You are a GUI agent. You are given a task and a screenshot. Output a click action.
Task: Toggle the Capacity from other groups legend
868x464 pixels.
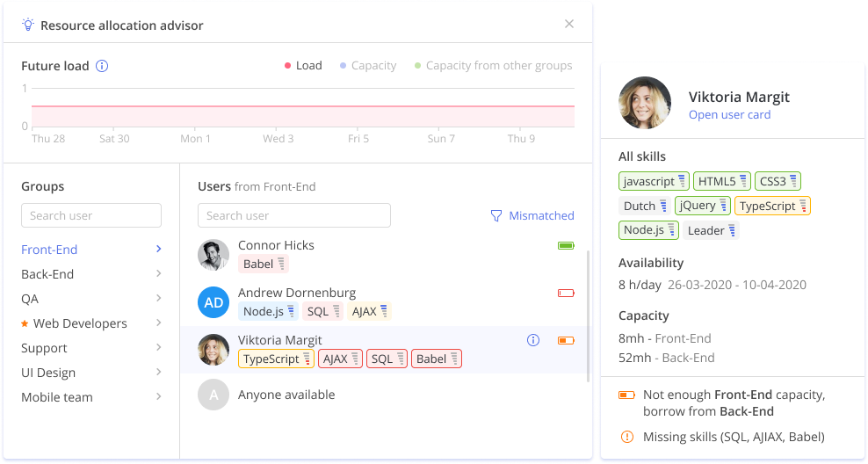493,66
